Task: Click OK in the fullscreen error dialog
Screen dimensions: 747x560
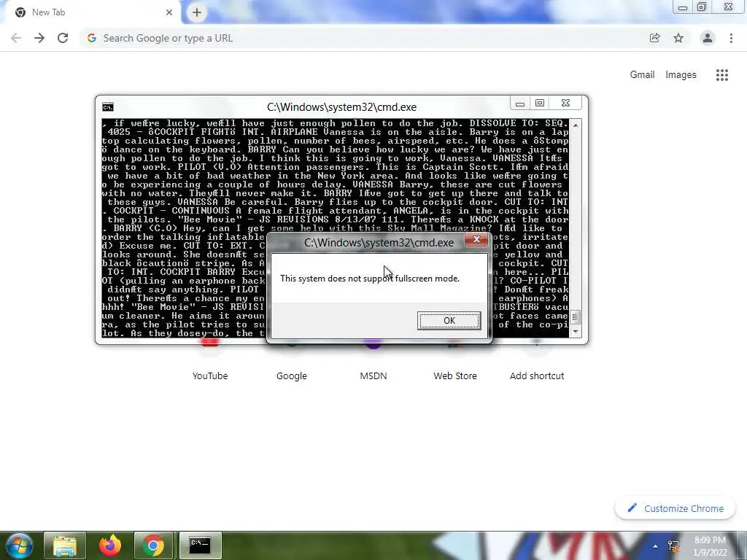Action: (x=449, y=321)
